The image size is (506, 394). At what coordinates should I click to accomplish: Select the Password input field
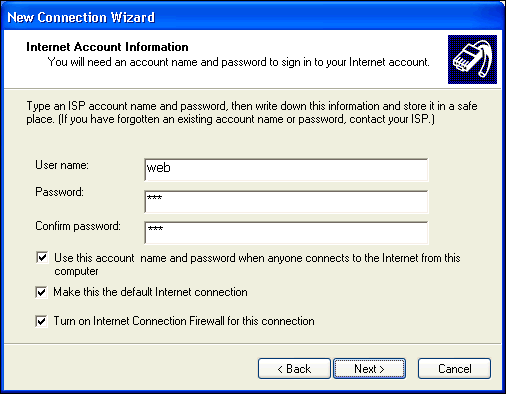(x=286, y=202)
